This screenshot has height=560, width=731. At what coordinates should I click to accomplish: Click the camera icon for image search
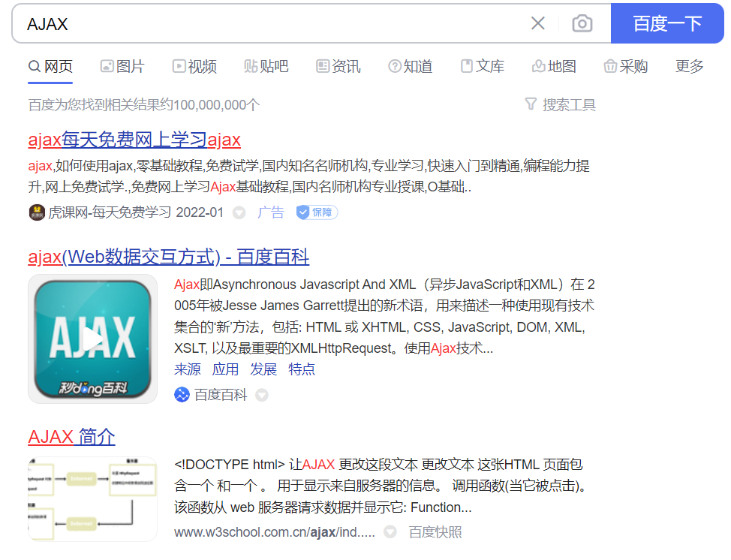582,23
